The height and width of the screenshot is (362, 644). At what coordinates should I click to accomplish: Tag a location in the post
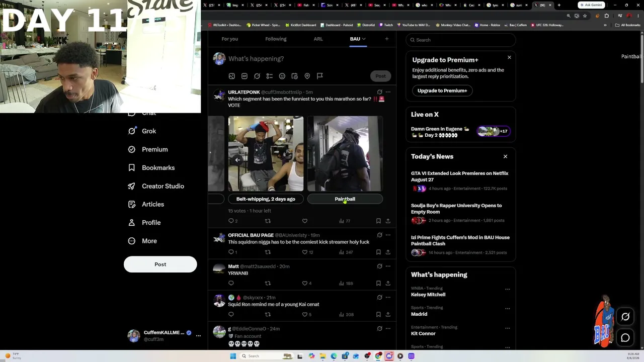point(307,76)
